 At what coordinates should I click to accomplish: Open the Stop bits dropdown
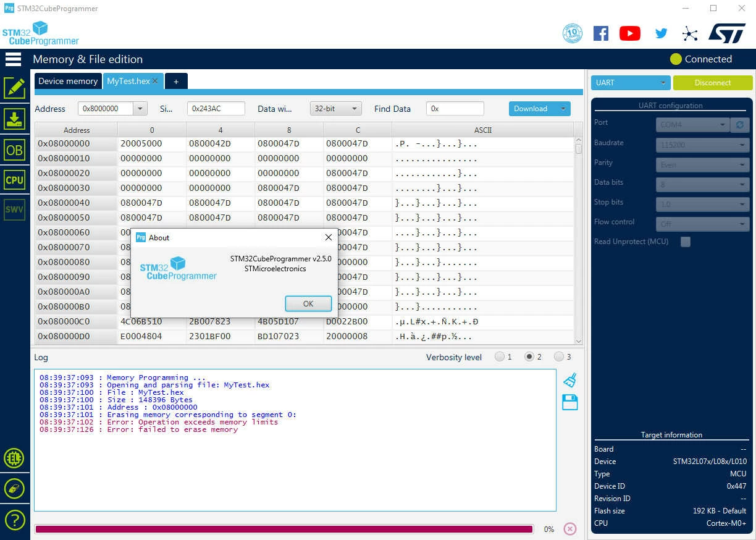pyautogui.click(x=703, y=204)
